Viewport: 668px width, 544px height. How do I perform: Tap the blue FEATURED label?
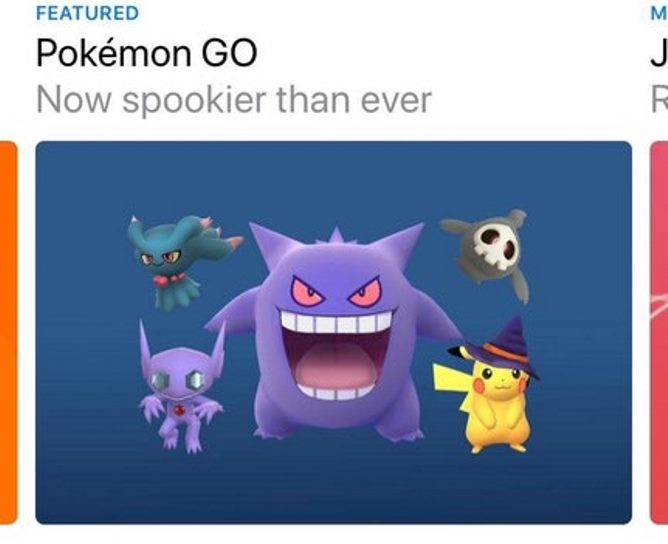coord(87,13)
